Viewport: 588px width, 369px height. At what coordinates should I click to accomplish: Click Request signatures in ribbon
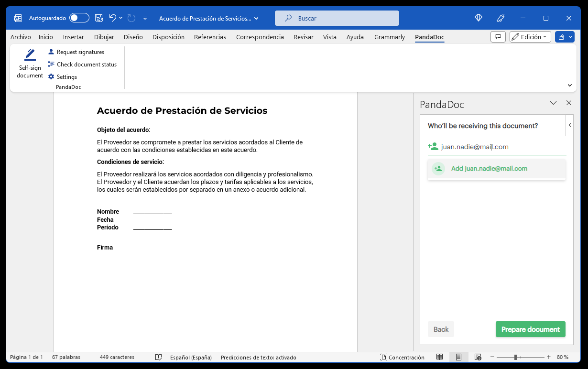click(76, 52)
